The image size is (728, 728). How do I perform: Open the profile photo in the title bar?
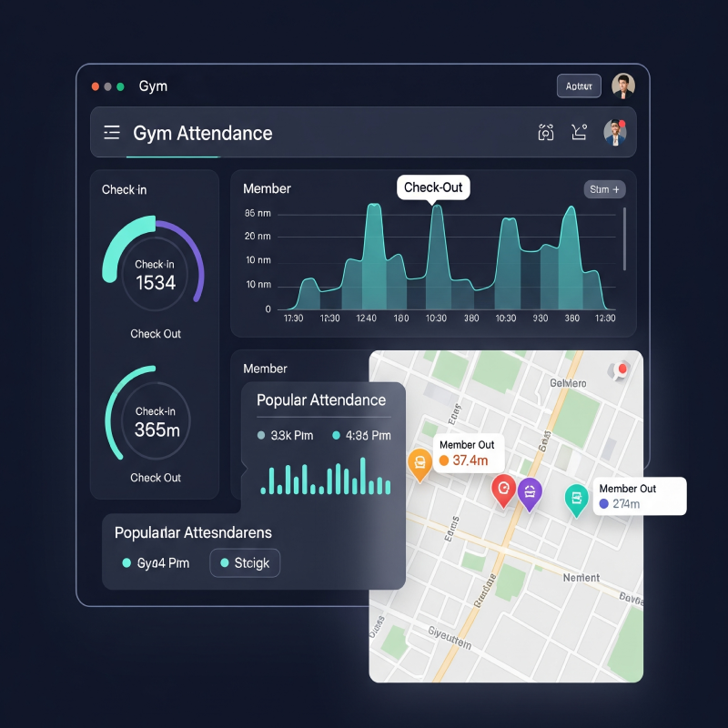[623, 86]
